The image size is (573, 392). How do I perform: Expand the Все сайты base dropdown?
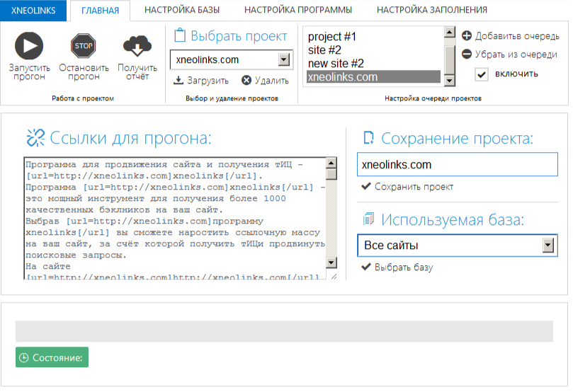548,246
